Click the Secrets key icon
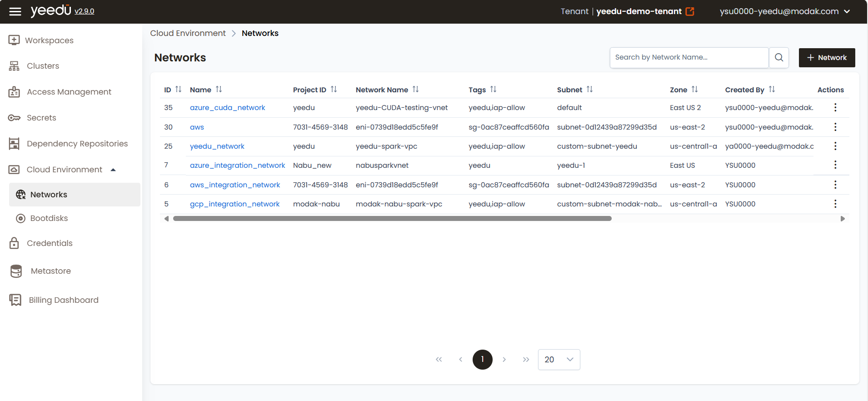Screen dimensions: 868x401 click(x=14, y=118)
